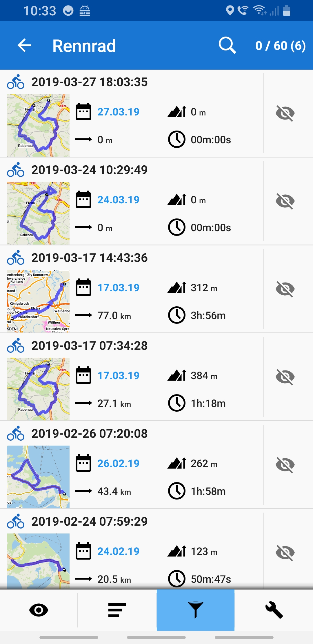Tap the back arrow next to Rennrad

[25, 46]
